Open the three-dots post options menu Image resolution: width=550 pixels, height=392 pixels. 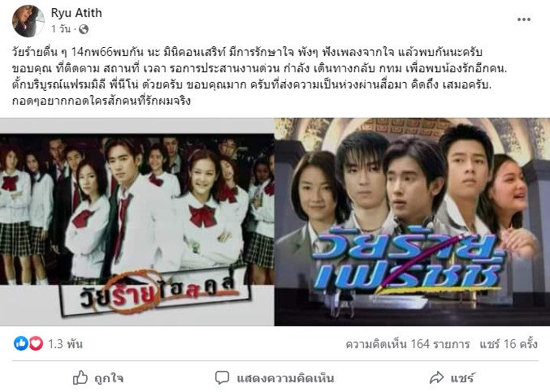point(524,19)
